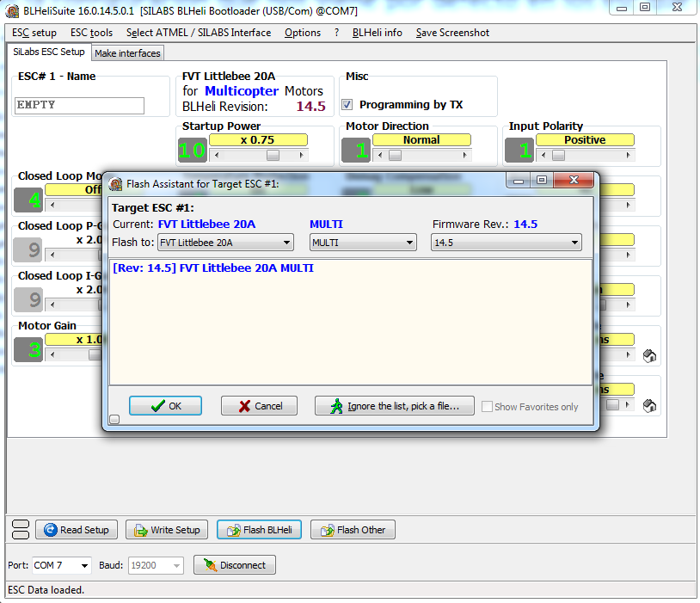This screenshot has width=700, height=603.
Task: Click the ESC name input field
Action: pos(79,105)
